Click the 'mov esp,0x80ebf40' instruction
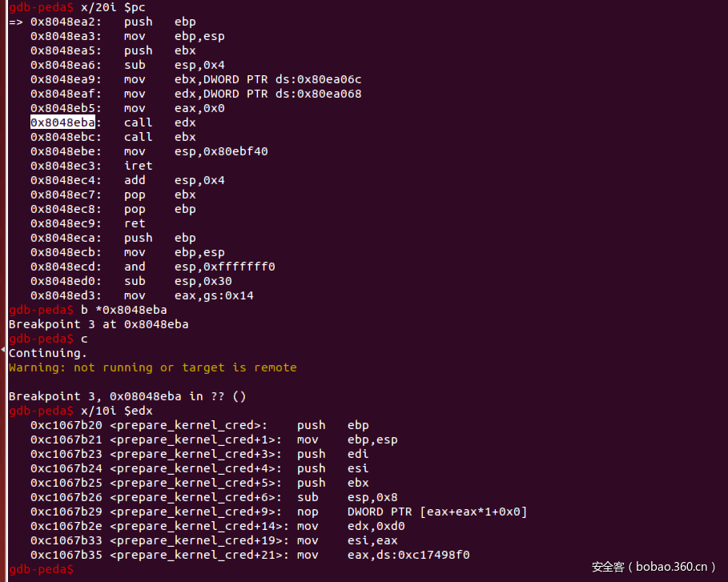The image size is (728, 582). click(x=195, y=151)
